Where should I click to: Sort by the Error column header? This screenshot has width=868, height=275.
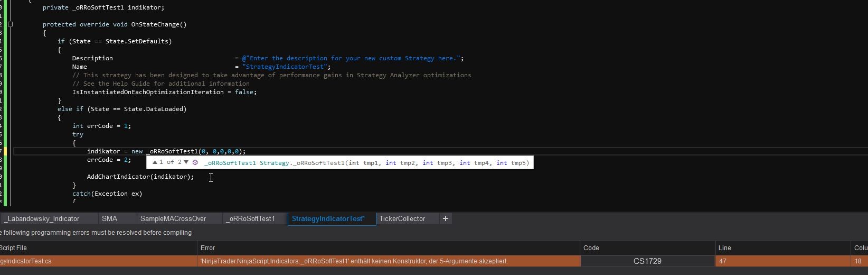pos(389,247)
